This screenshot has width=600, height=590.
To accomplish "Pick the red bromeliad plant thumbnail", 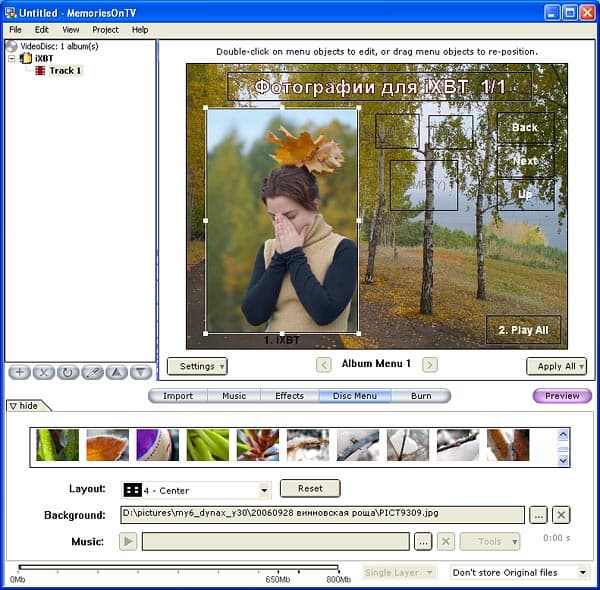I will tap(258, 445).
